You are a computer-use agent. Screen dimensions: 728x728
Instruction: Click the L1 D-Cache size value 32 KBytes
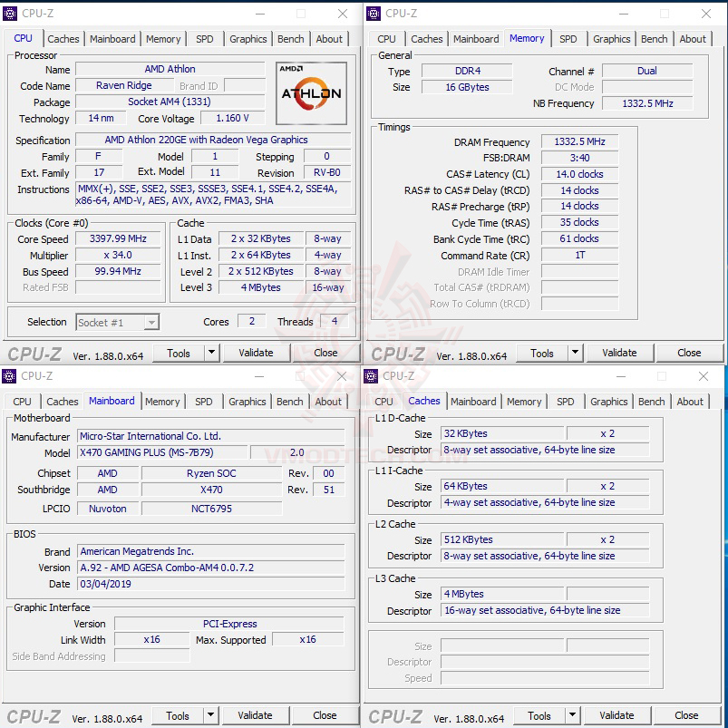tap(502, 433)
